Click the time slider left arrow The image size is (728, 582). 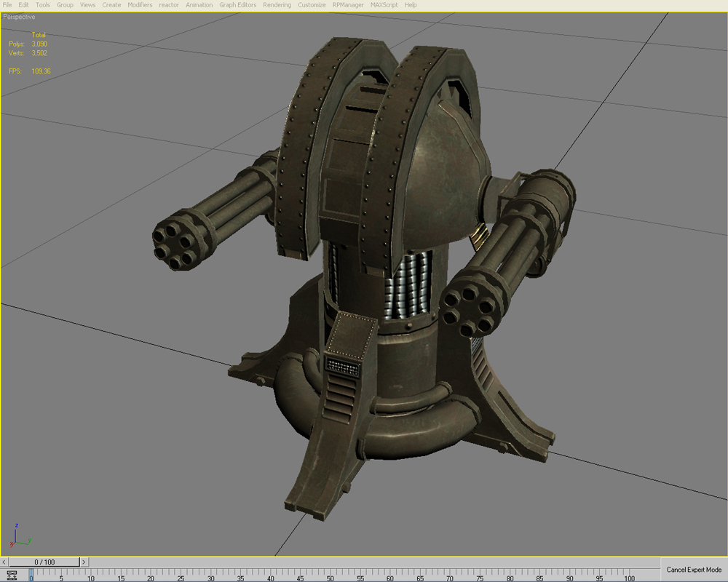[x=4, y=562]
